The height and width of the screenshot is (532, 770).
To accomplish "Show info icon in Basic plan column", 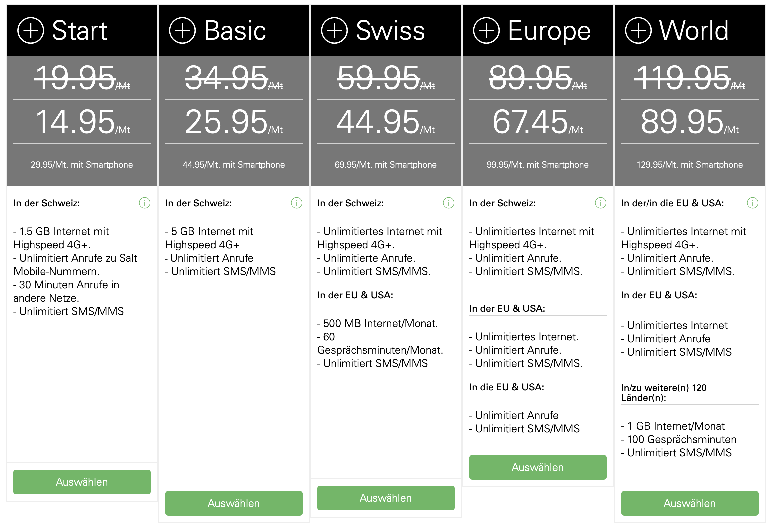I will 297,203.
